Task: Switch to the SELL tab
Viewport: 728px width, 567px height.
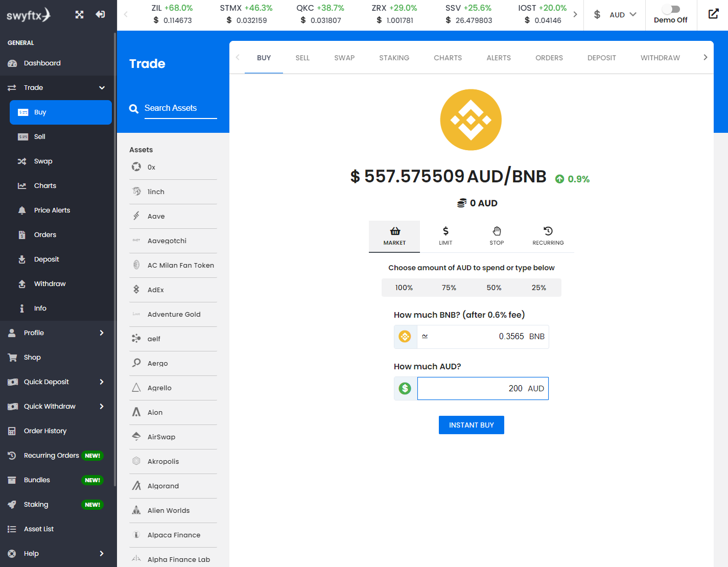Action: point(302,58)
